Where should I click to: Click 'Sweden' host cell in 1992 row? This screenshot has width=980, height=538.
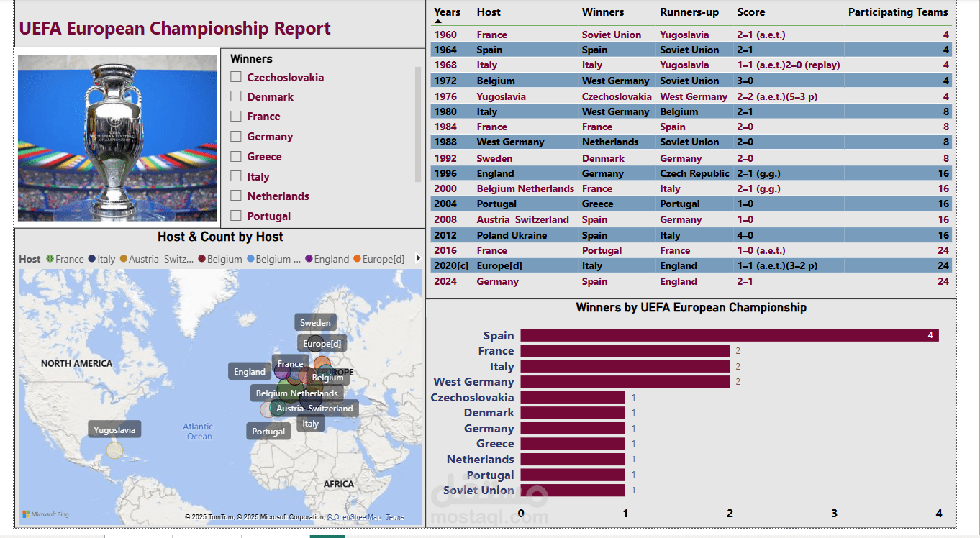pos(494,158)
